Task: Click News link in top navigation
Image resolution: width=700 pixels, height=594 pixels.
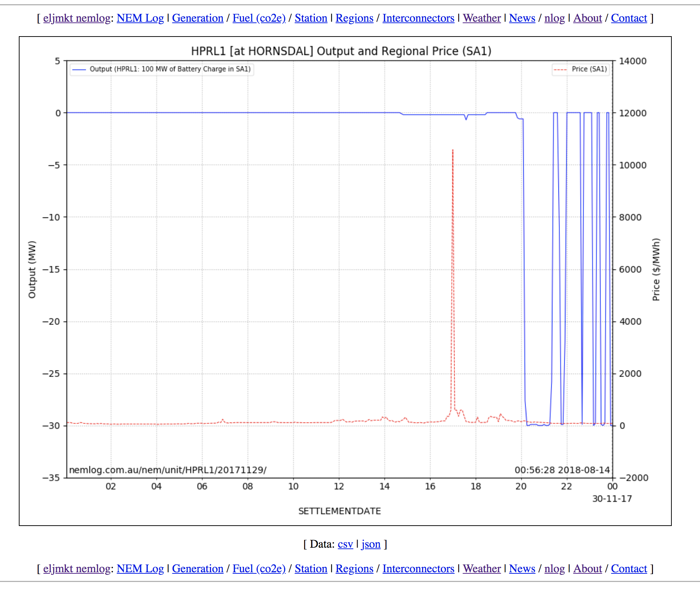Action: click(522, 18)
